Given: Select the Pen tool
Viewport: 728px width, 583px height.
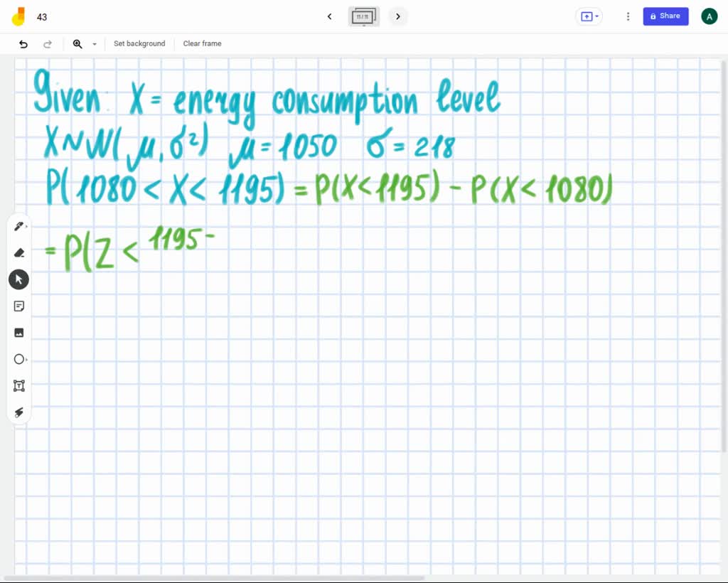Looking at the screenshot, I should click(18, 225).
